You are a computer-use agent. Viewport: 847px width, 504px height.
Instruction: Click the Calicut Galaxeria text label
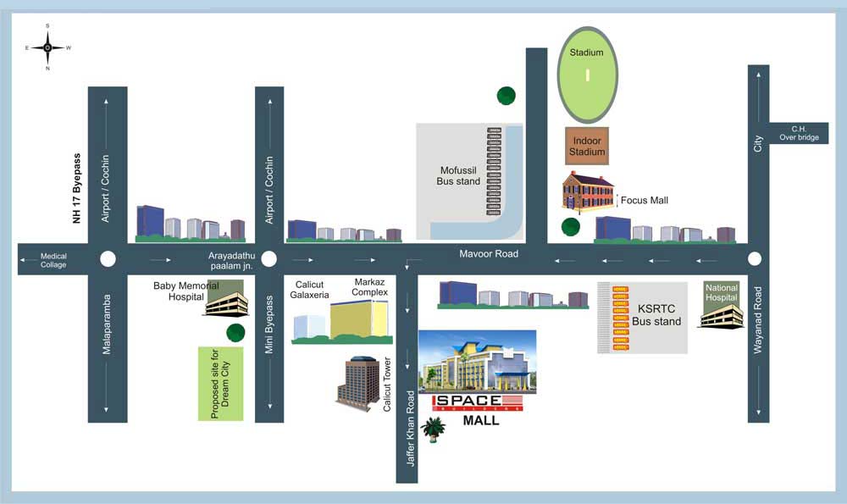pyautogui.click(x=309, y=290)
